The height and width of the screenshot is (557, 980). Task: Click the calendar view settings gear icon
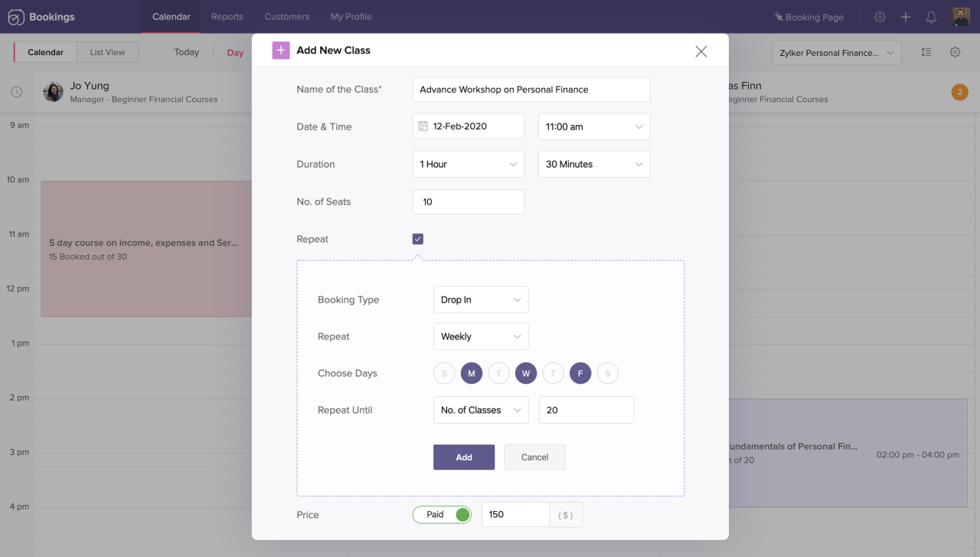pos(955,52)
